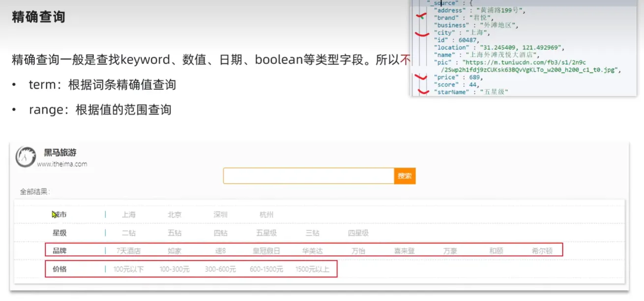644x301 pixels.
Task: Choose 北京 from the city filter row
Action: pyautogui.click(x=175, y=215)
